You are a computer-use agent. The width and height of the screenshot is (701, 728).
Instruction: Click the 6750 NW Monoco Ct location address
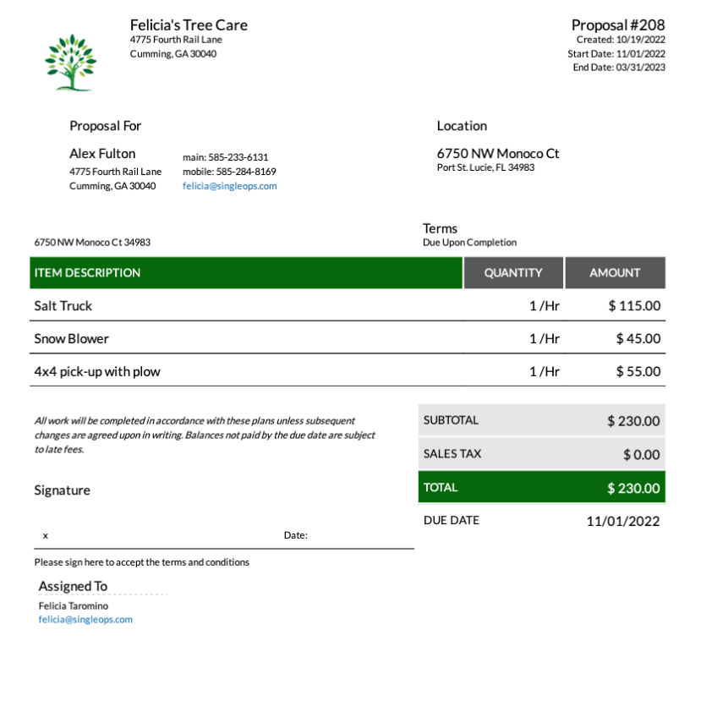[498, 154]
